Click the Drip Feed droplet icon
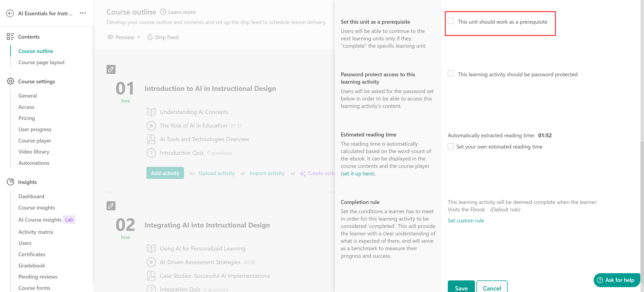This screenshot has width=644, height=292. coord(150,37)
